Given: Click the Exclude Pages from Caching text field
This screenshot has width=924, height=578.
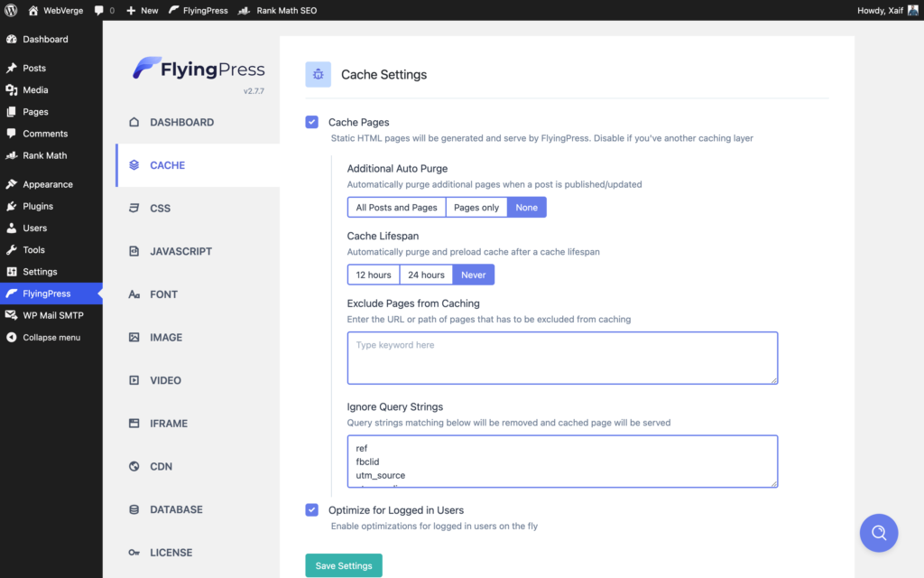Looking at the screenshot, I should point(561,358).
